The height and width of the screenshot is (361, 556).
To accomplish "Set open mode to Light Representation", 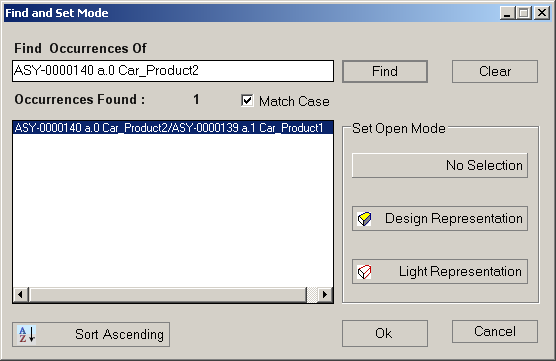I will [440, 272].
